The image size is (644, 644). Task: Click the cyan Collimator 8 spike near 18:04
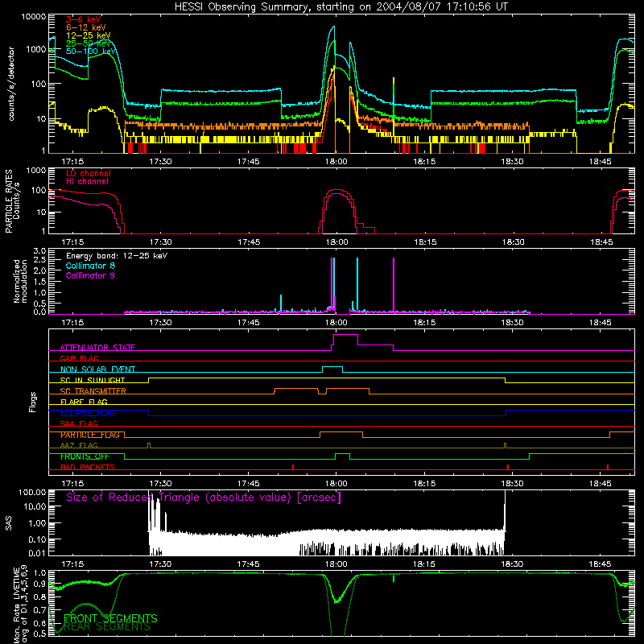coord(357,284)
